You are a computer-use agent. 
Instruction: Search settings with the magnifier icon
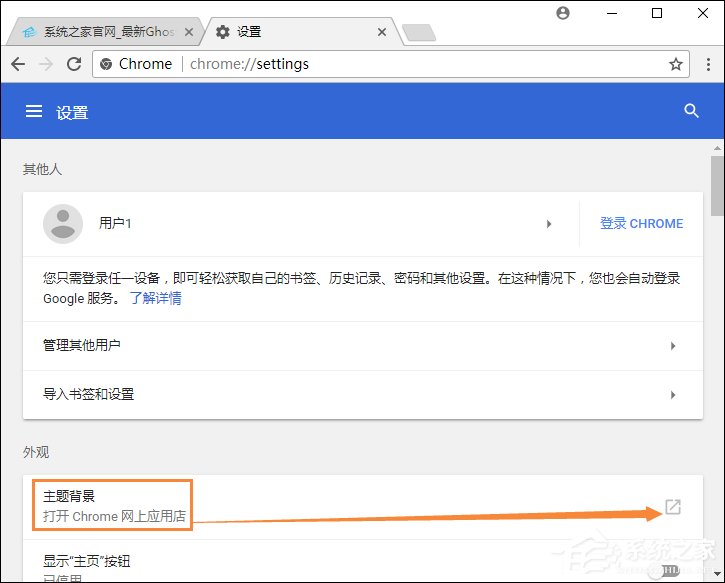(x=691, y=111)
